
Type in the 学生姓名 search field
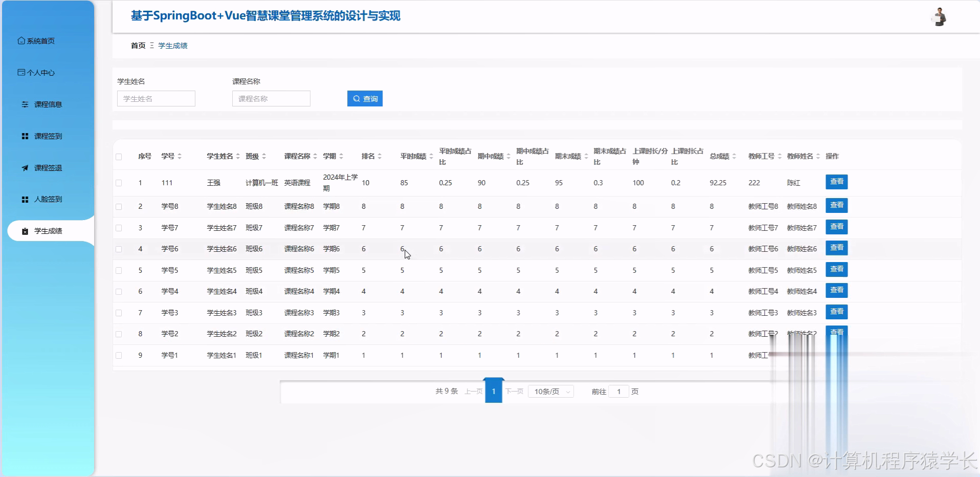tap(156, 98)
